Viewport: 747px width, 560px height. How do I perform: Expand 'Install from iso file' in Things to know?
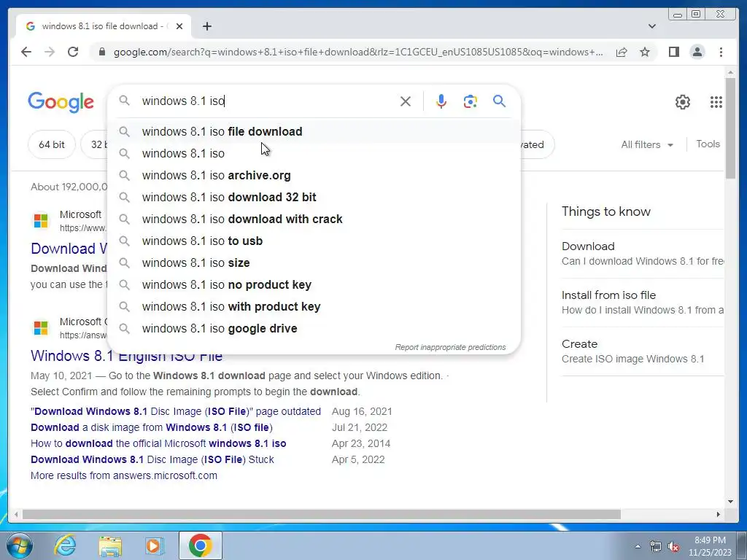[642, 303]
